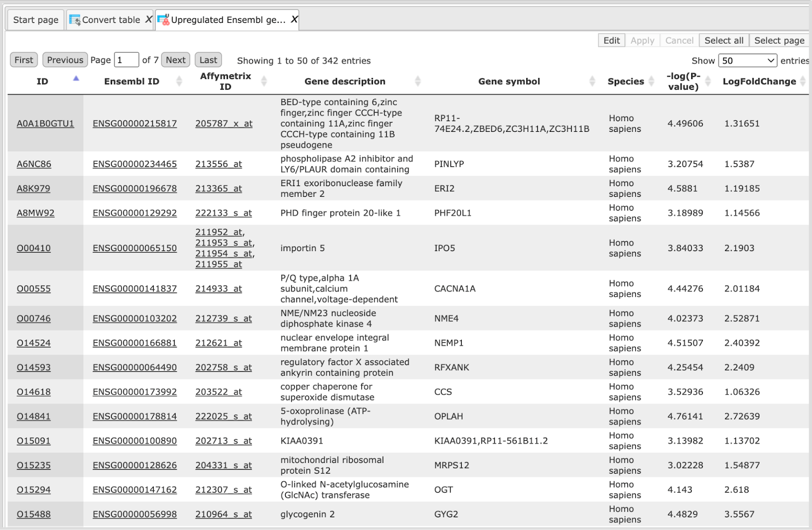The height and width of the screenshot is (530, 812).
Task: Close the Upregulated Ensembl genes tab
Action: pyautogui.click(x=294, y=19)
